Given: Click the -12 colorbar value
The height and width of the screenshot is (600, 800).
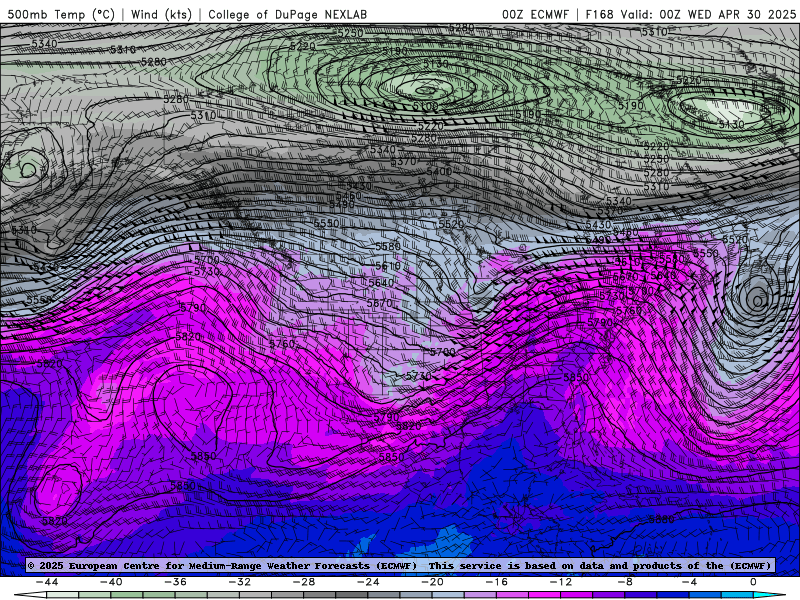Looking at the screenshot, I should pyautogui.click(x=561, y=582).
